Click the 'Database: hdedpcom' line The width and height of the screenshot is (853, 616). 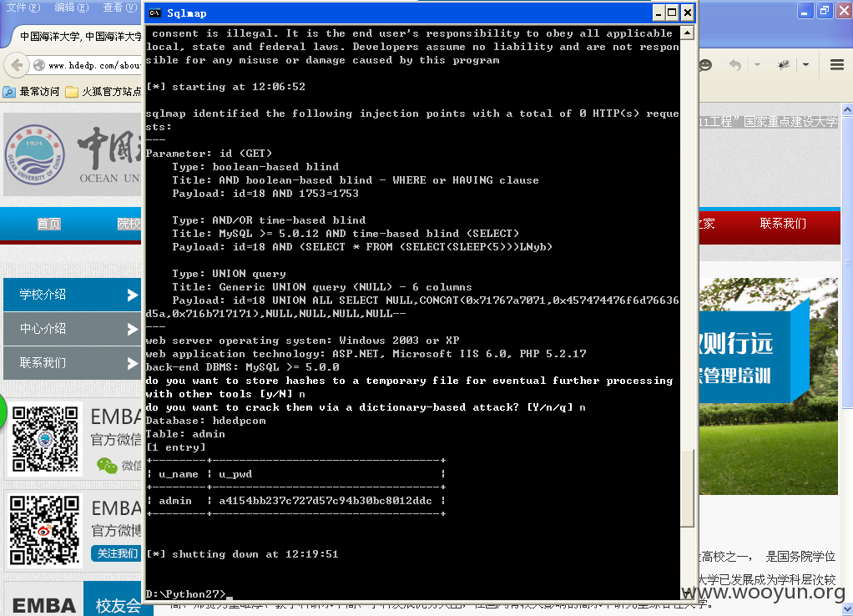[x=205, y=421]
